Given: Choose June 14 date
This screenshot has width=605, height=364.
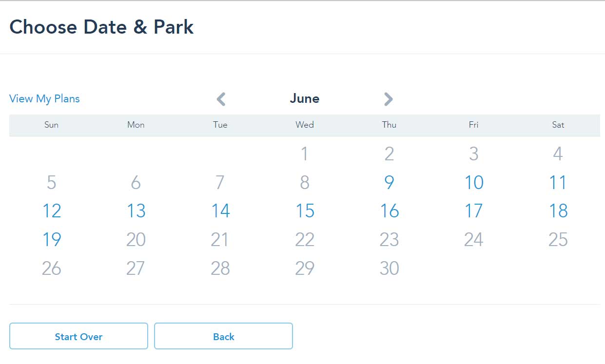Looking at the screenshot, I should pyautogui.click(x=220, y=211).
